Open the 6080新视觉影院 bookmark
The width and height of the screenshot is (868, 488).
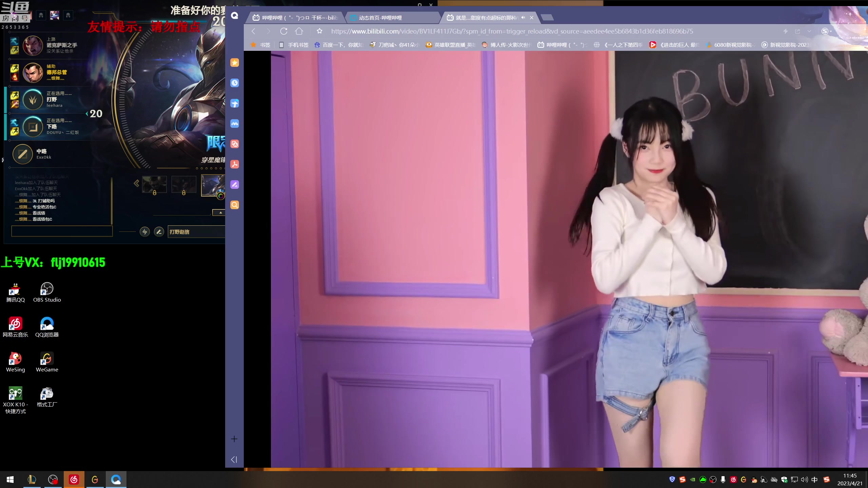coord(730,45)
